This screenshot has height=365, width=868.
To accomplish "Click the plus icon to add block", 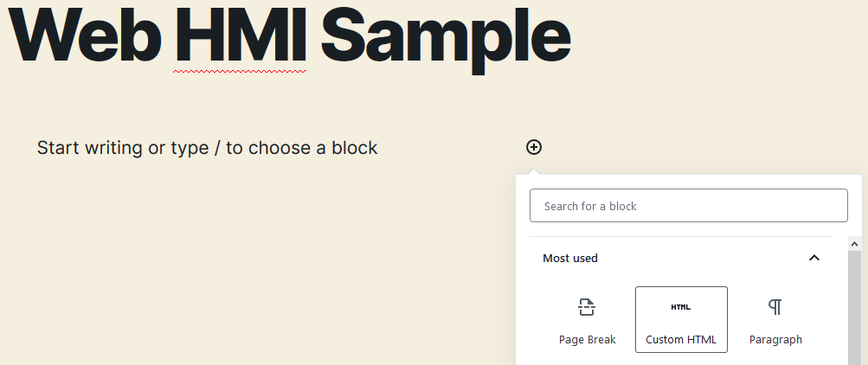I will pyautogui.click(x=534, y=147).
